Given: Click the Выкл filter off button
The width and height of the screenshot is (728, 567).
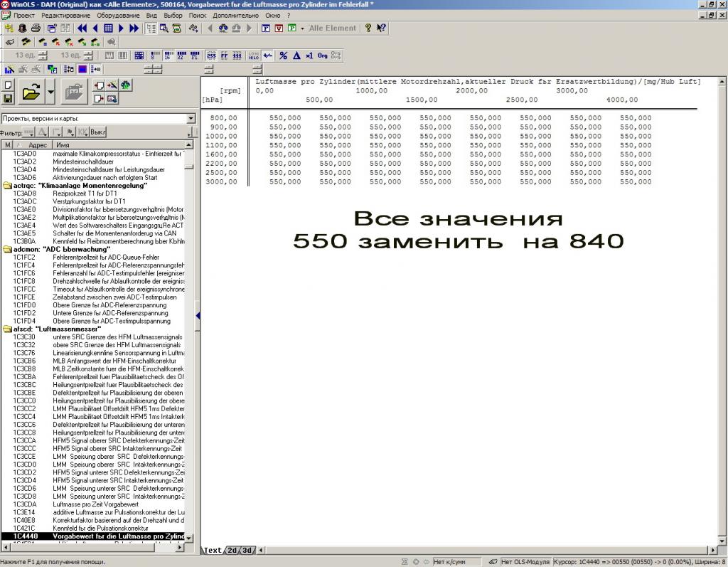Looking at the screenshot, I should (x=97, y=132).
